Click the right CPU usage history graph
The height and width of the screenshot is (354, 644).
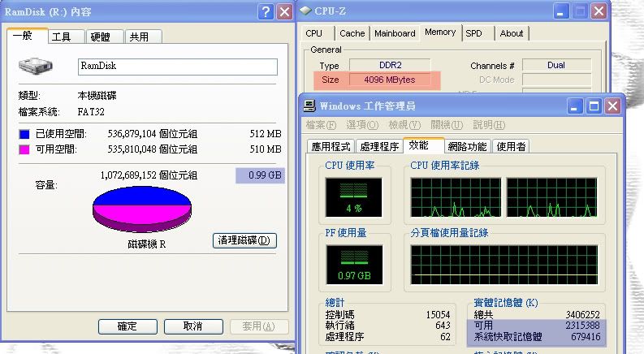click(552, 197)
